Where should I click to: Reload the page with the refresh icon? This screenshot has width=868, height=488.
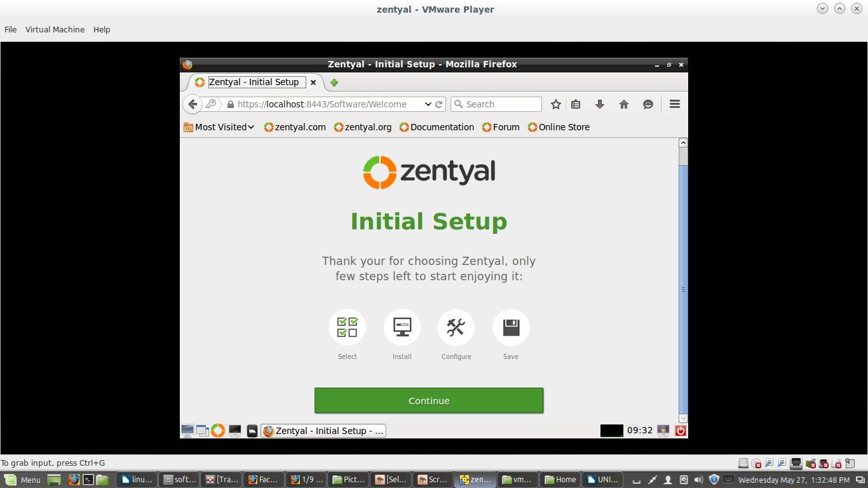pyautogui.click(x=438, y=104)
